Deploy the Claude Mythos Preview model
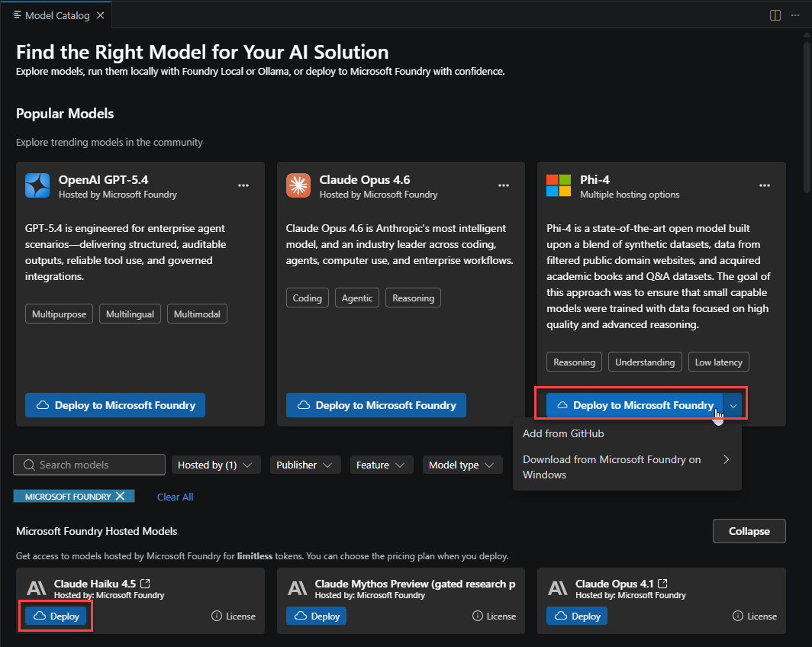The height and width of the screenshot is (647, 812). pos(317,616)
